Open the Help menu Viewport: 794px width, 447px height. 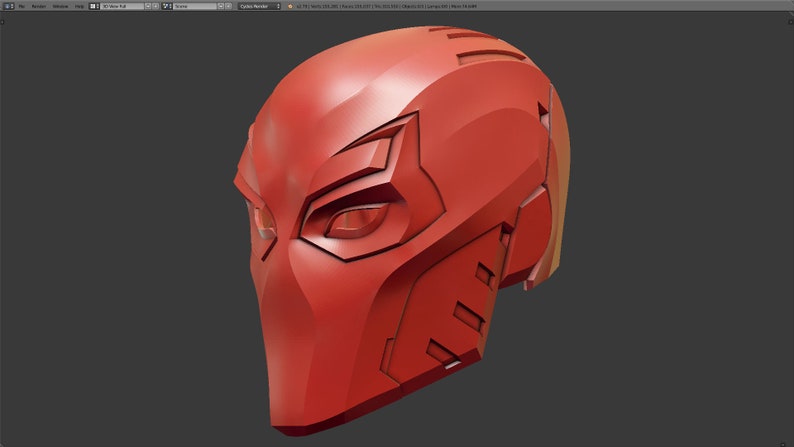tap(79, 6)
